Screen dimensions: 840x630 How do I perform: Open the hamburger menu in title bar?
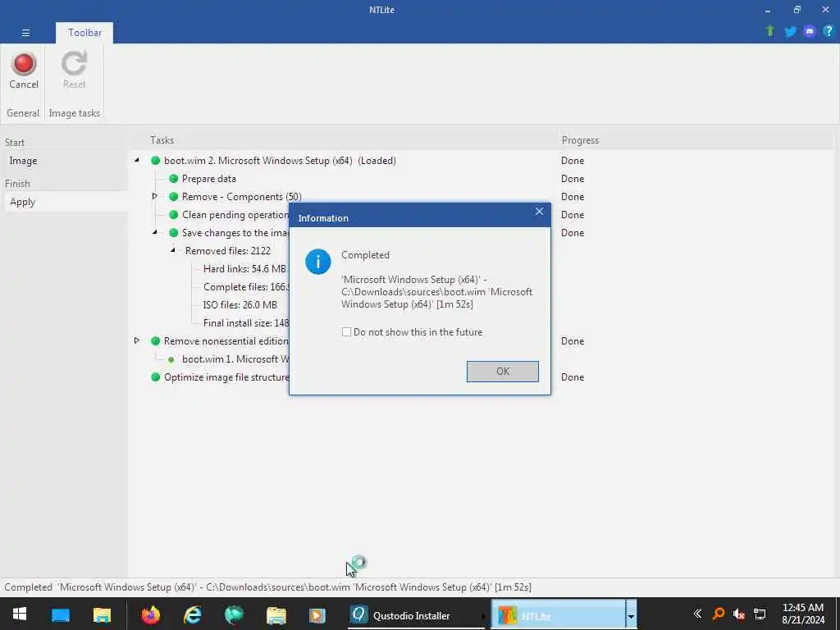click(x=25, y=33)
